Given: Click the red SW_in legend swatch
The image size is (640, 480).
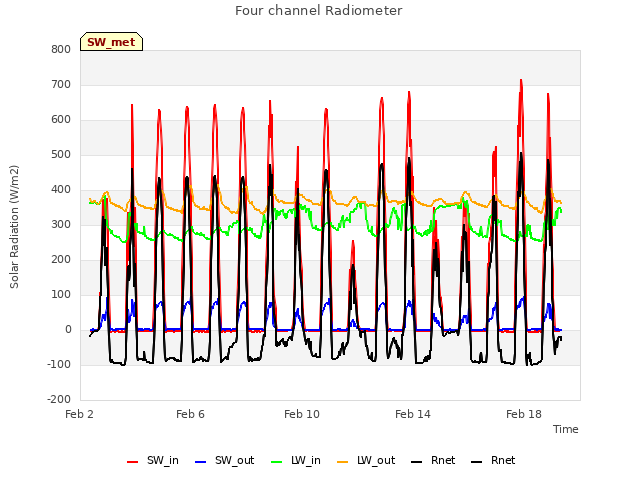Looking at the screenshot, I should pyautogui.click(x=132, y=462).
